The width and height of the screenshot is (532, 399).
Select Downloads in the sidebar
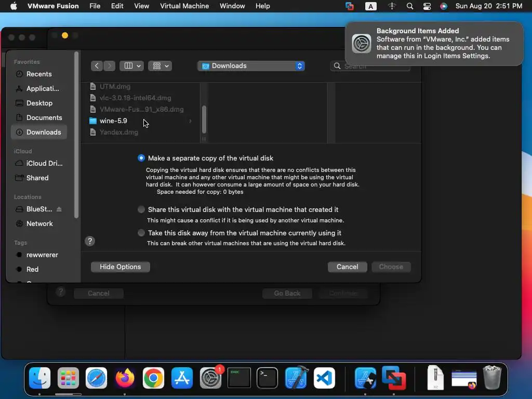tap(39, 132)
